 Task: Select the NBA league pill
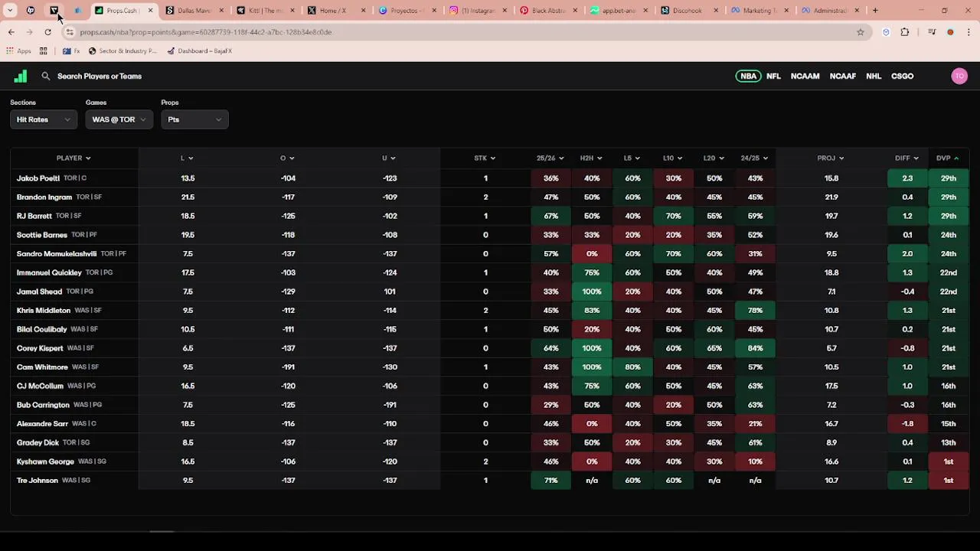click(x=748, y=76)
